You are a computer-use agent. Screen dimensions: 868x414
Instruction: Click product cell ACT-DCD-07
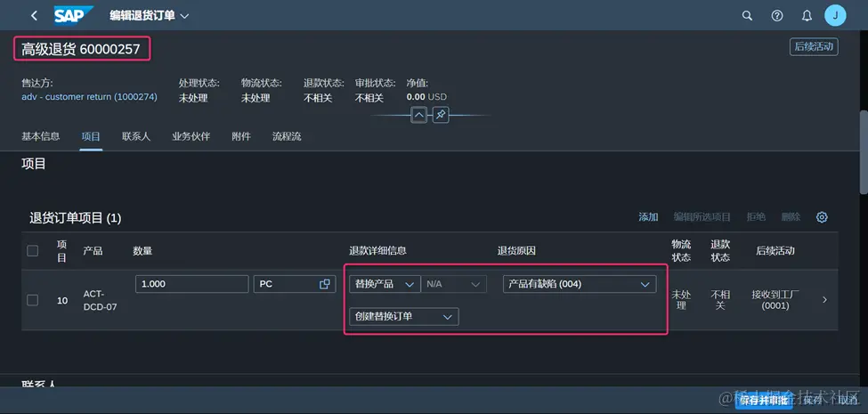click(x=101, y=300)
